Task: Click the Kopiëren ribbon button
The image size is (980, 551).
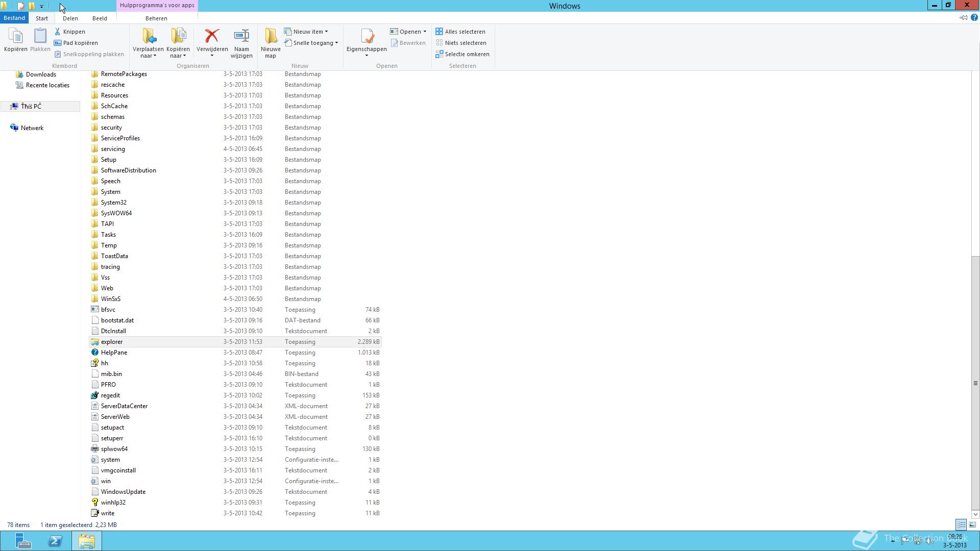Action: click(15, 40)
